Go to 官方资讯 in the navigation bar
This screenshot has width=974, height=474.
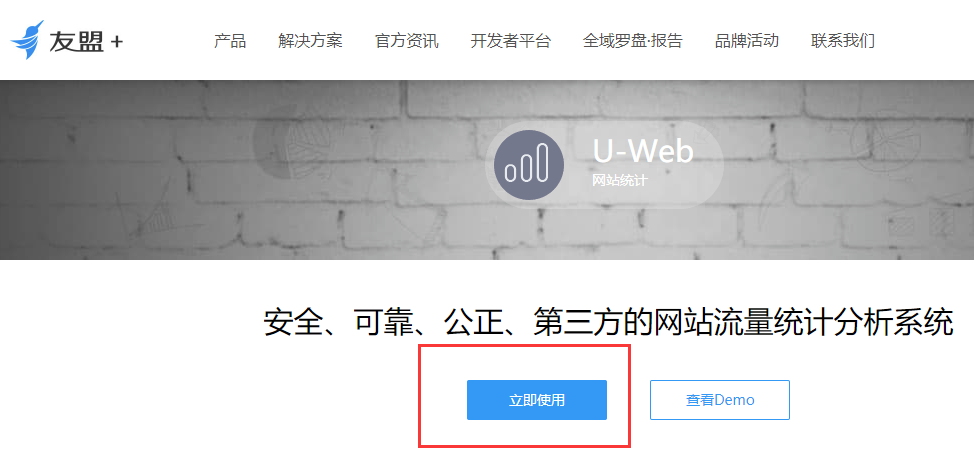(407, 41)
